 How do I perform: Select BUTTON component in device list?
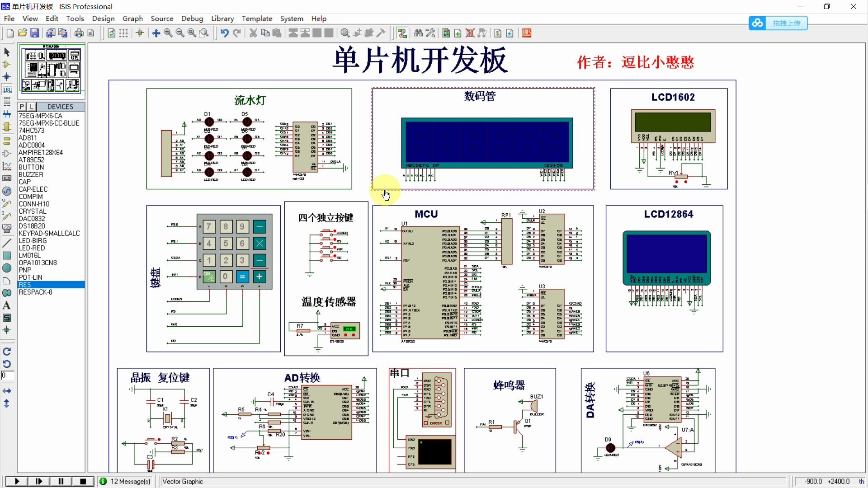[x=30, y=168]
